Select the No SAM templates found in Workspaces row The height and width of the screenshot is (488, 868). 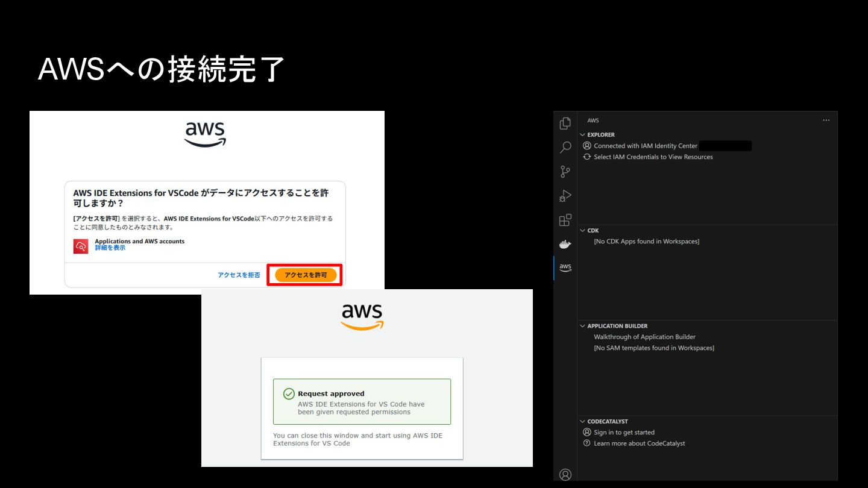pos(654,348)
